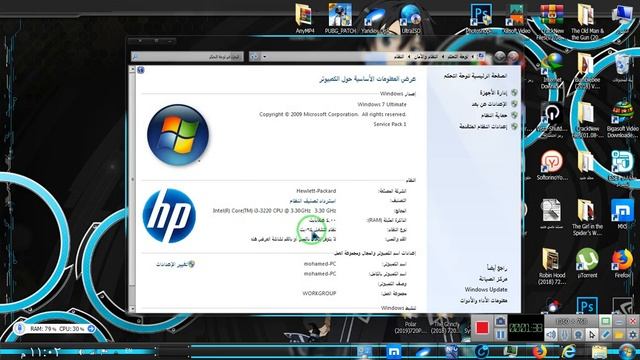Open Firefox from the taskbar
Screen dimensions: 640x360
pos(539,351)
